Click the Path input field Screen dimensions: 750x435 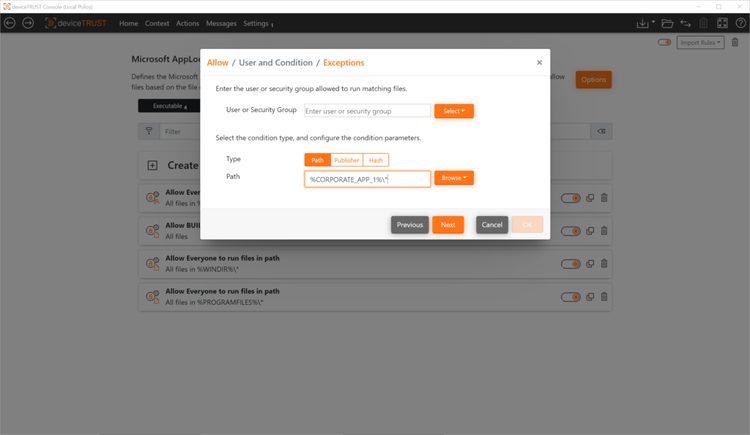pyautogui.click(x=367, y=179)
